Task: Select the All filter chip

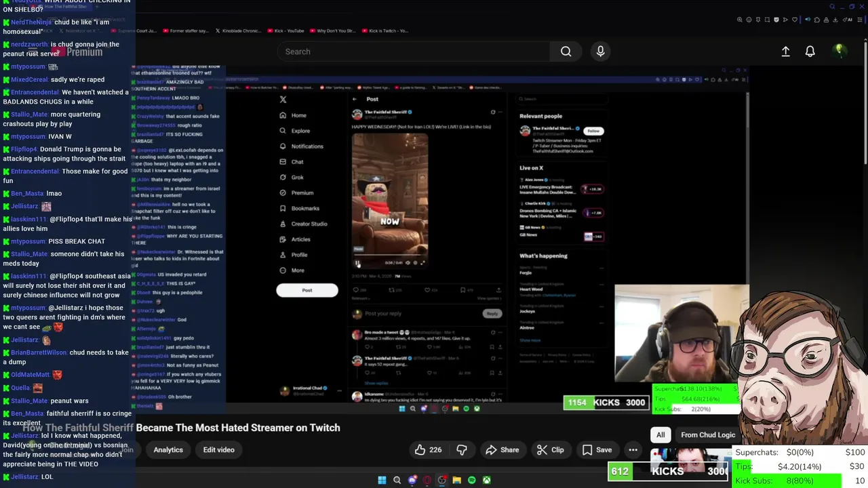Action: point(660,435)
